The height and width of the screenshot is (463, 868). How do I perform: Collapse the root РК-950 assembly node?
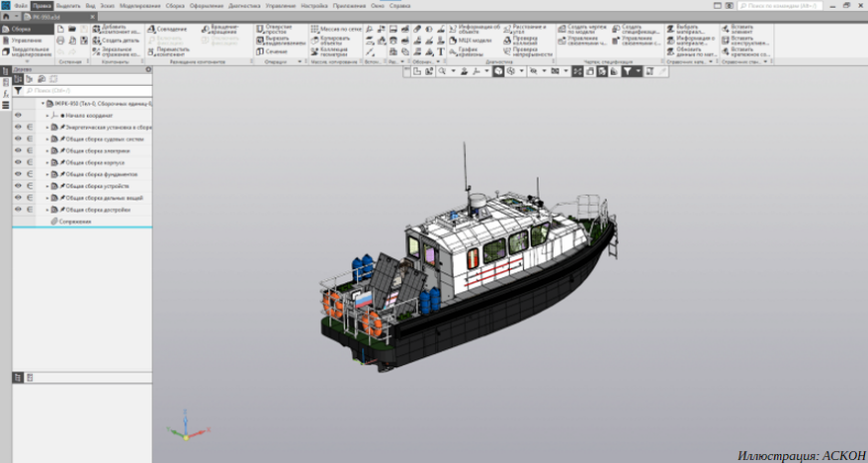coord(43,104)
